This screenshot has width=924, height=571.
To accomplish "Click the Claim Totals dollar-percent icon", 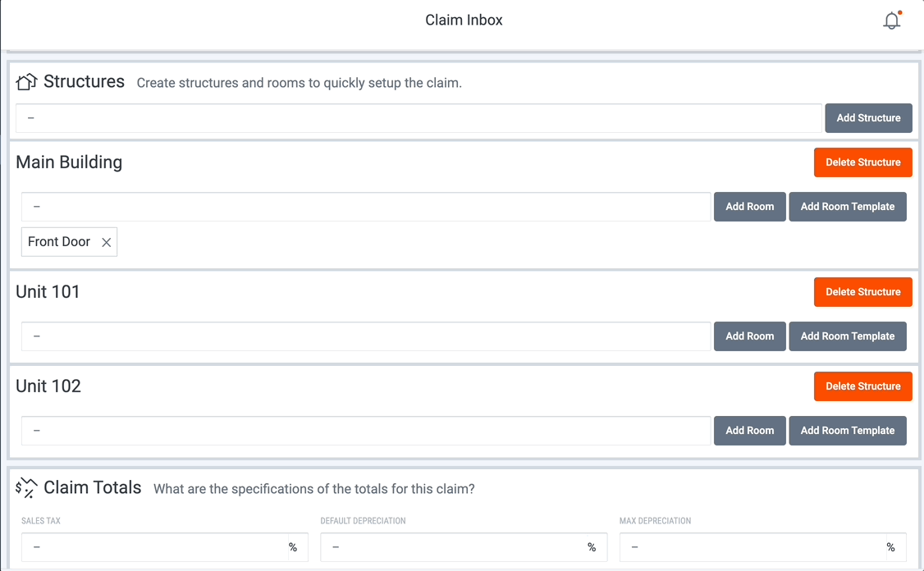I will point(26,488).
